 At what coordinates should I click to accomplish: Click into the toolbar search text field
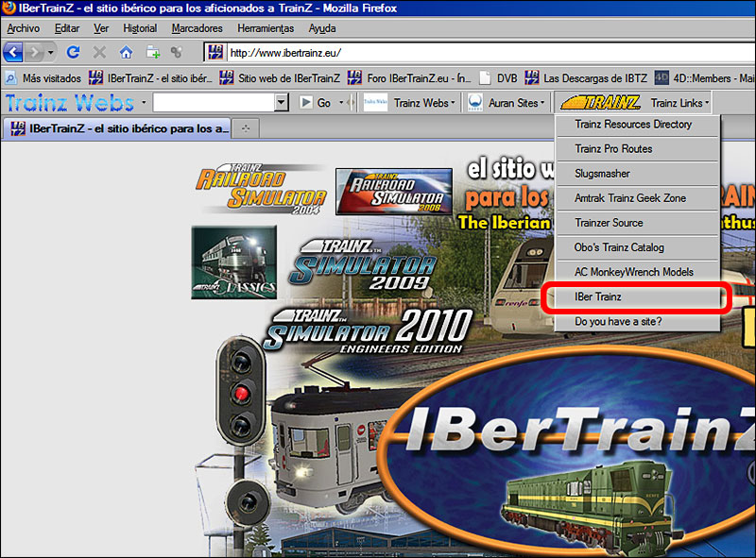[214, 102]
